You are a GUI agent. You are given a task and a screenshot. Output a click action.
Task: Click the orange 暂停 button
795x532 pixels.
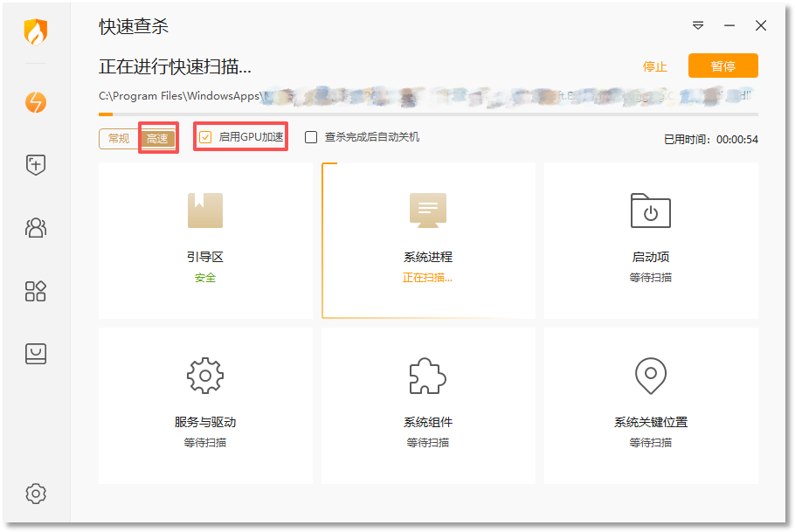723,66
